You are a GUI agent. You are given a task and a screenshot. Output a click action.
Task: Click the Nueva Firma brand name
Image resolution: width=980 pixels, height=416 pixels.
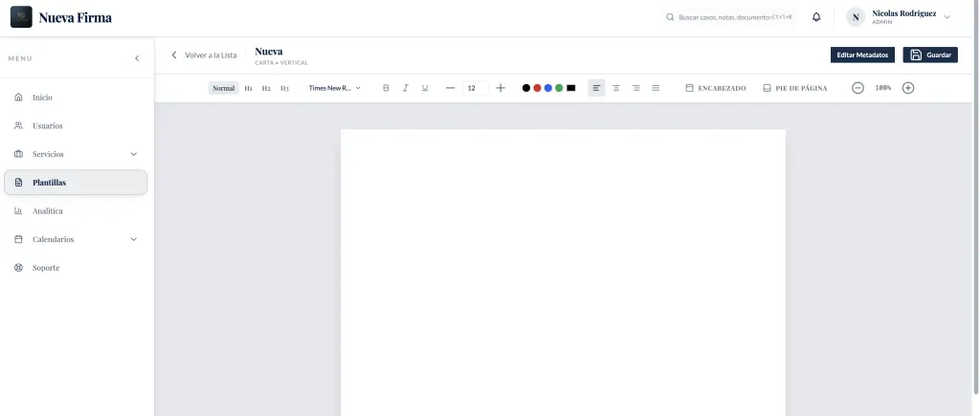coord(75,17)
